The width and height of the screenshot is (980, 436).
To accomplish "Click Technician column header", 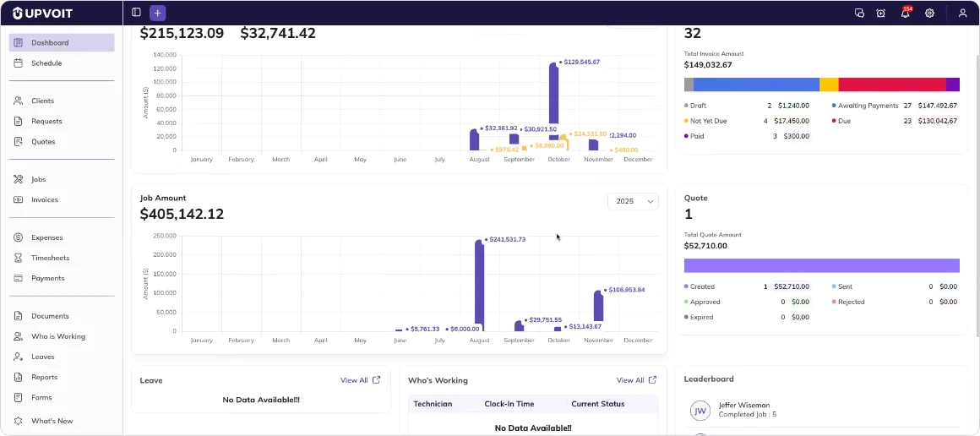I will click(x=433, y=404).
